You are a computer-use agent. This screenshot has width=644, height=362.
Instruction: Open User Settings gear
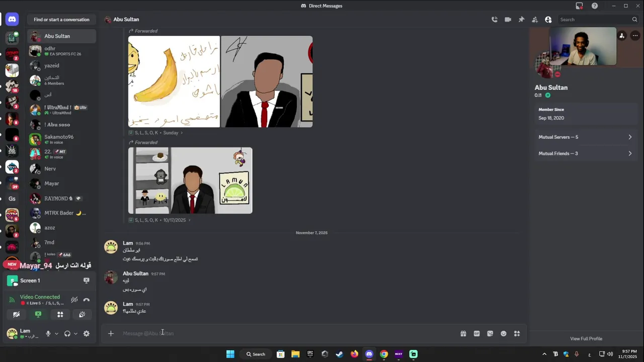(87, 333)
